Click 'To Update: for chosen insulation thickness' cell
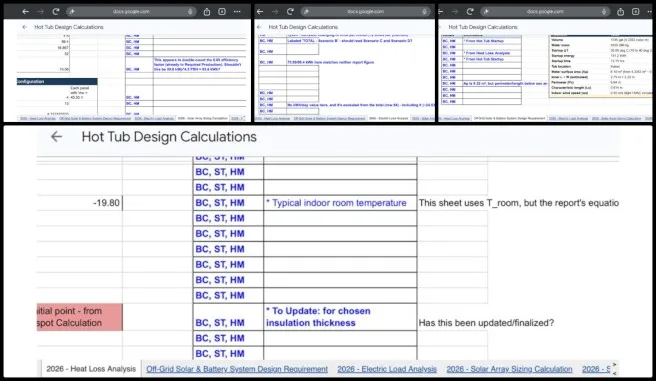The height and width of the screenshot is (381, 656). click(340, 317)
